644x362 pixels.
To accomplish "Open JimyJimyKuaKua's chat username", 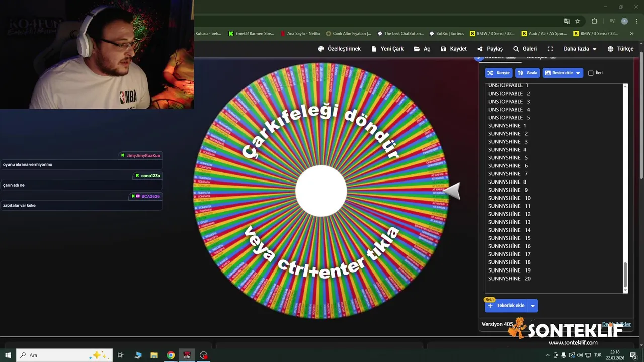I will [x=143, y=156].
